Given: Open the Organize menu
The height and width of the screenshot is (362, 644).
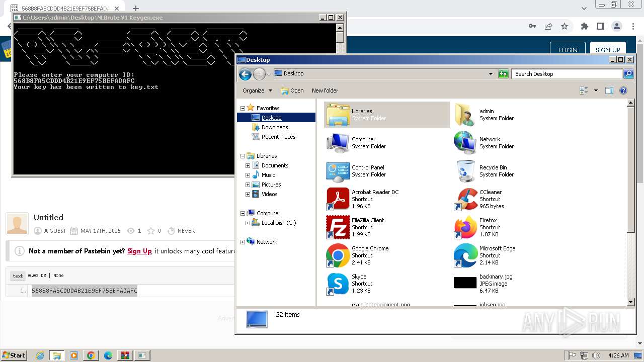Looking at the screenshot, I should (257, 90).
